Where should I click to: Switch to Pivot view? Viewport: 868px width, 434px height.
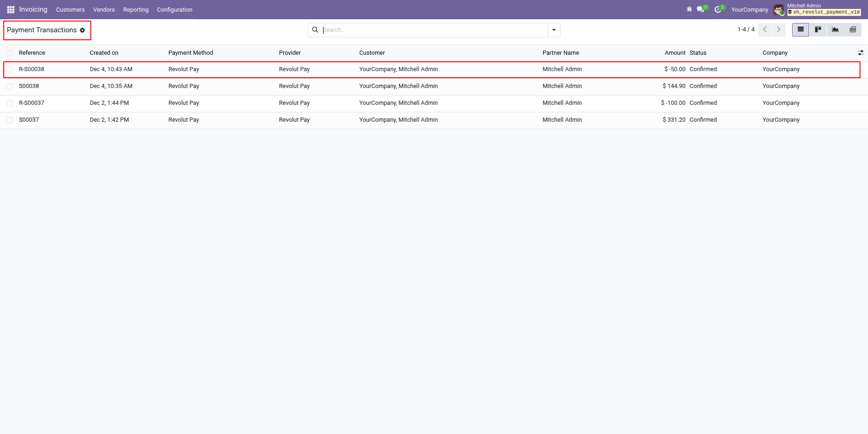(853, 29)
